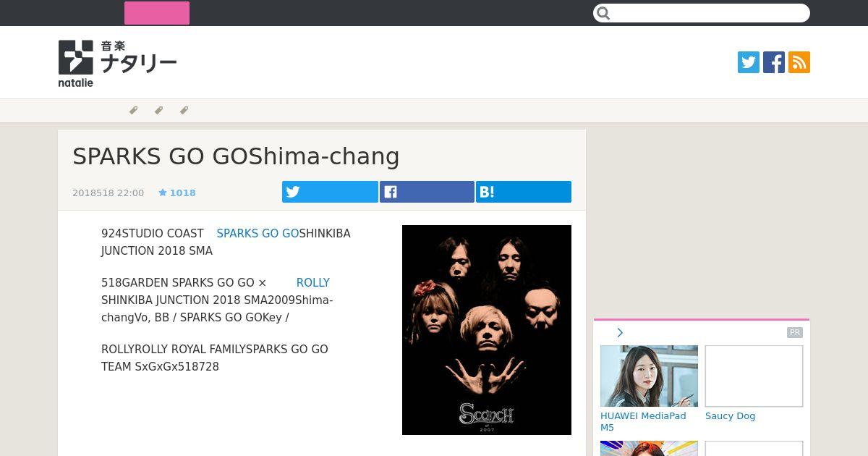
Task: Click the article title SPARKS GO GOShima-chang
Action: [236, 156]
